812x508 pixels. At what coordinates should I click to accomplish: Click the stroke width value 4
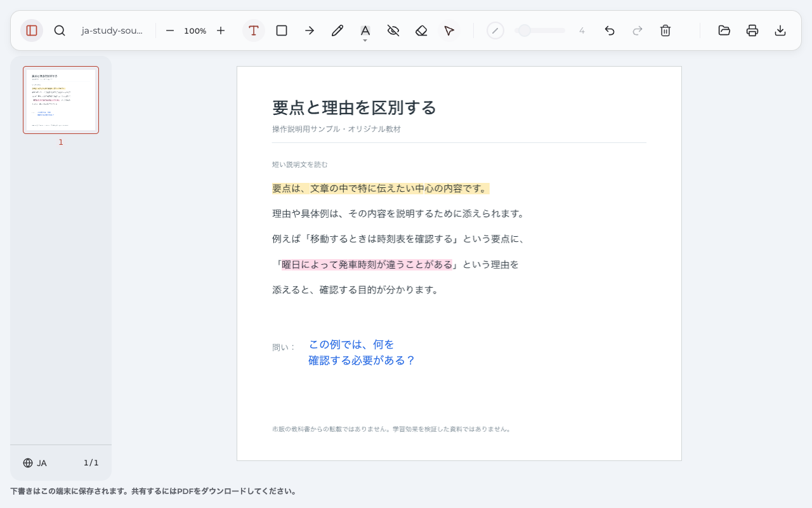(582, 30)
